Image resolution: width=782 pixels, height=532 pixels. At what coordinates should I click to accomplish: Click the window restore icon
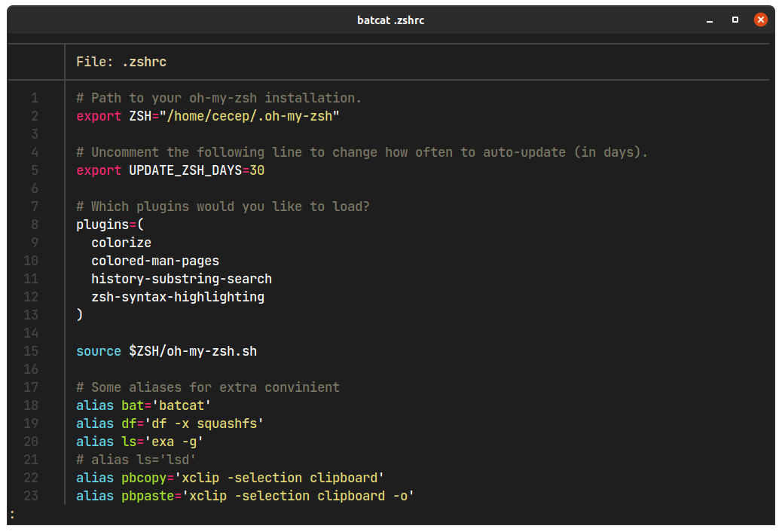coord(735,20)
